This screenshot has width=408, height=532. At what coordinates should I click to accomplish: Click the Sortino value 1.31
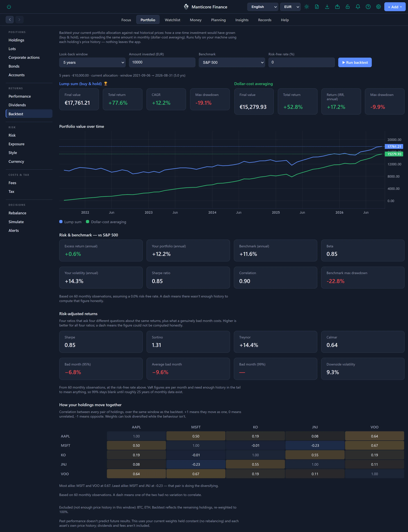[x=156, y=345]
